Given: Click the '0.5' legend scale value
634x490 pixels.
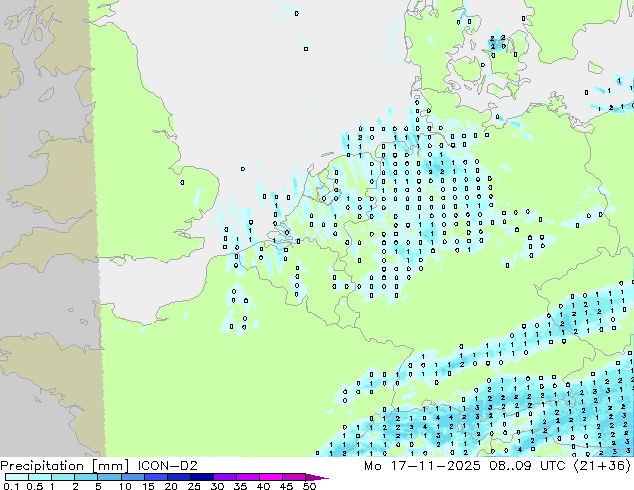Looking at the screenshot, I should pos(35,486).
